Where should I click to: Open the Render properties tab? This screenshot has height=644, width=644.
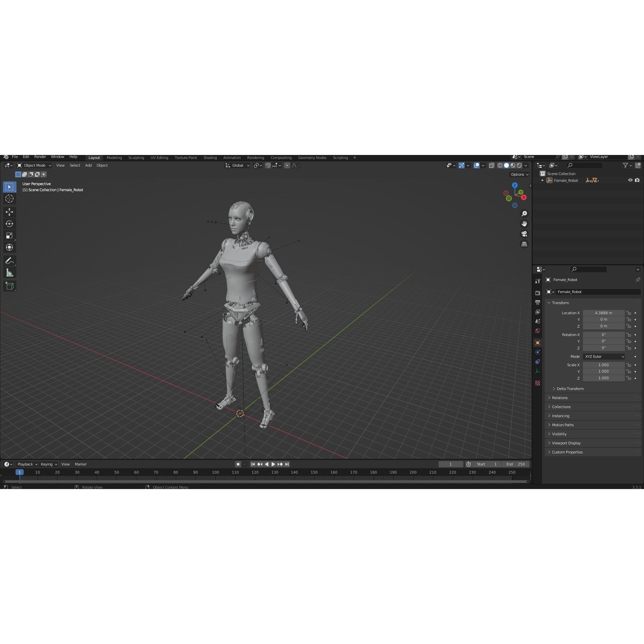[x=538, y=292]
